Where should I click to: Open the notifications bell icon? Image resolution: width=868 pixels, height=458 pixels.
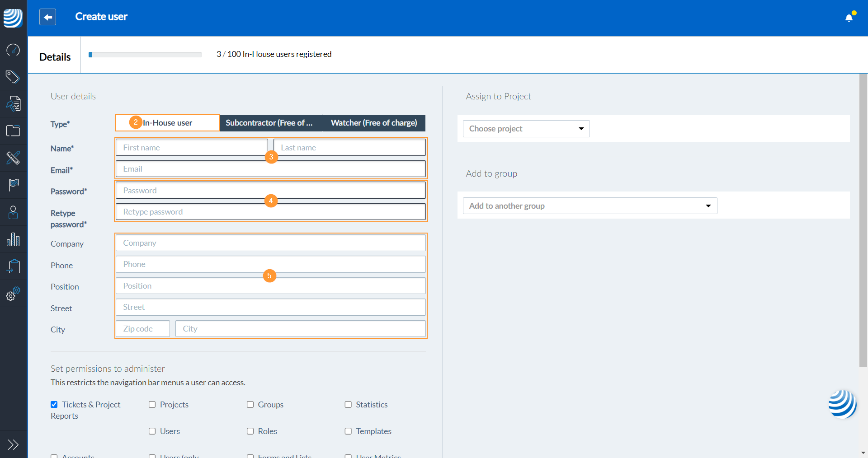coord(849,17)
